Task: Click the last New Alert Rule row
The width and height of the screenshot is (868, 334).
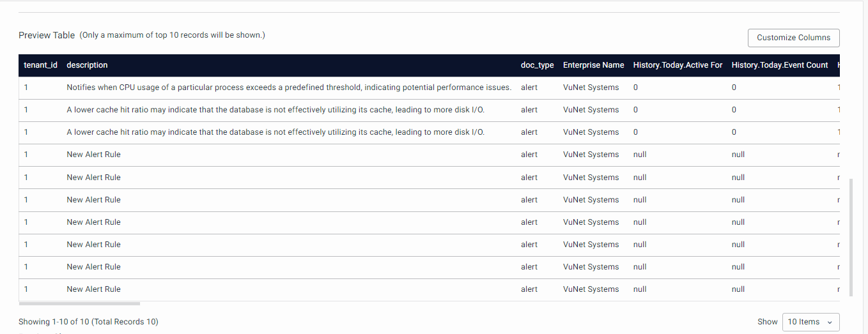Action: click(x=93, y=289)
